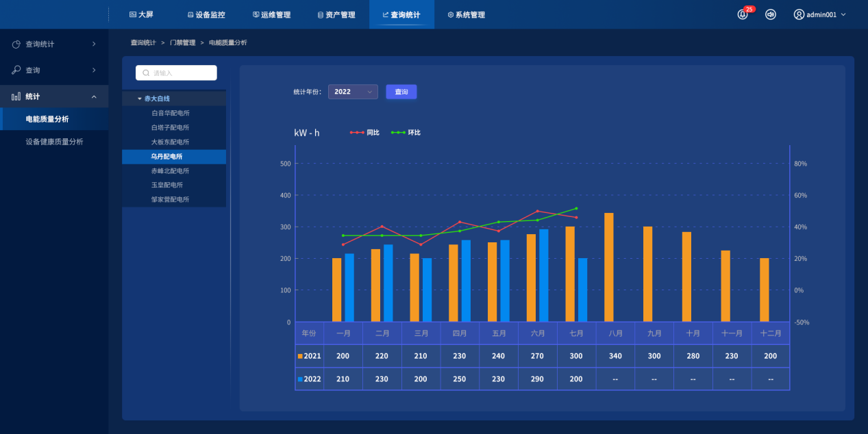
Task: Open the notification bell with 25 badge
Action: click(x=743, y=14)
